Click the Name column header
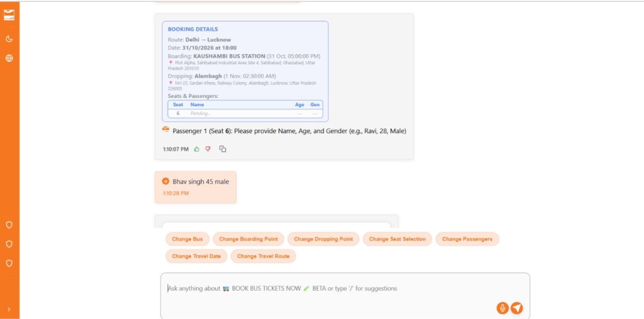 197,105
